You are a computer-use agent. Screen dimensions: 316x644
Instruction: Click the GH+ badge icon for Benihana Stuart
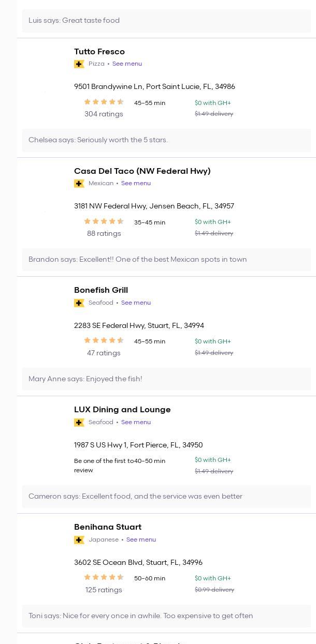pyautogui.click(x=79, y=540)
